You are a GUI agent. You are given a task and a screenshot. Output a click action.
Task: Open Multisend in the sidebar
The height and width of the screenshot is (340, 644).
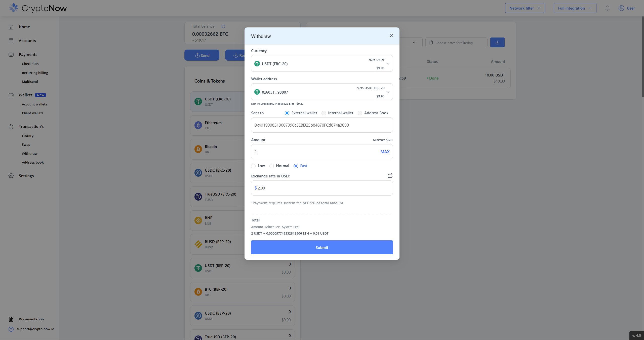(30, 82)
